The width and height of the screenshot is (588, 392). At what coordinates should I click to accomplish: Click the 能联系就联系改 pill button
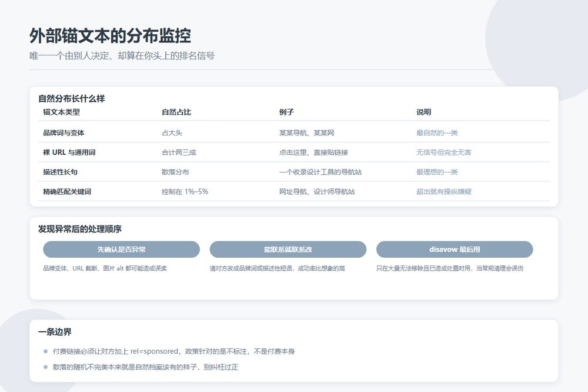coord(288,250)
